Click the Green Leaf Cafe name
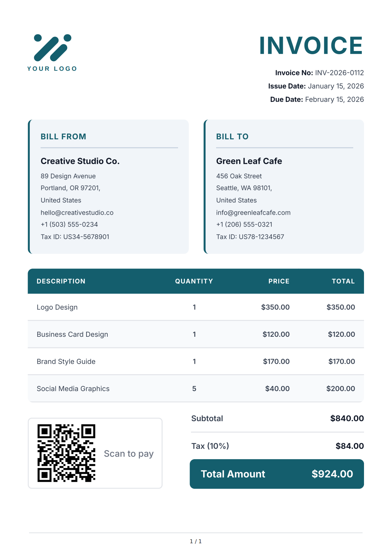392x554 pixels. coord(249,161)
